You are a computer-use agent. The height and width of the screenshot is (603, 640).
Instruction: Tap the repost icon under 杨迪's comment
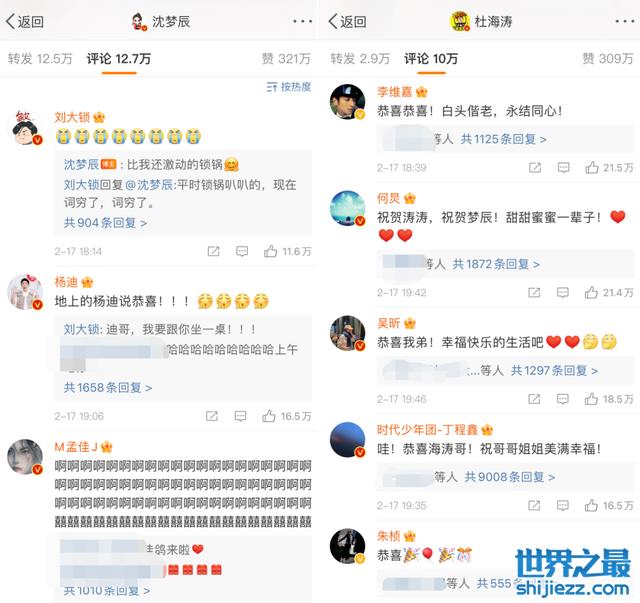212,416
